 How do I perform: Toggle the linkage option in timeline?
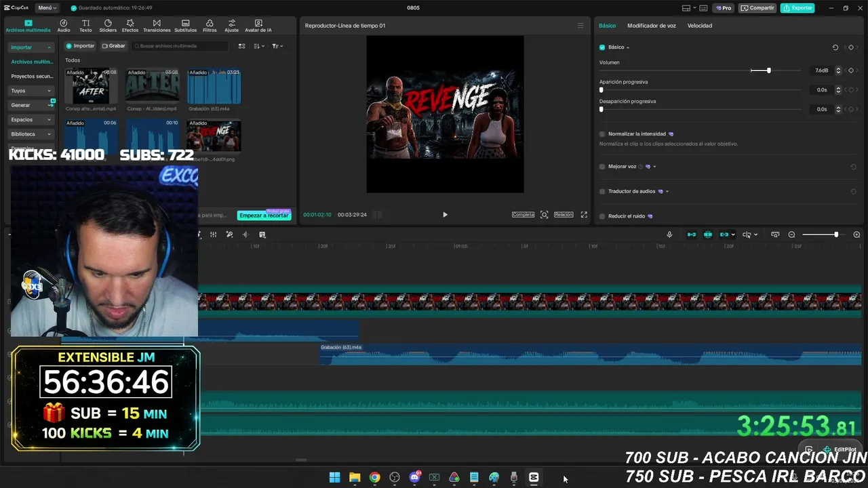point(726,235)
